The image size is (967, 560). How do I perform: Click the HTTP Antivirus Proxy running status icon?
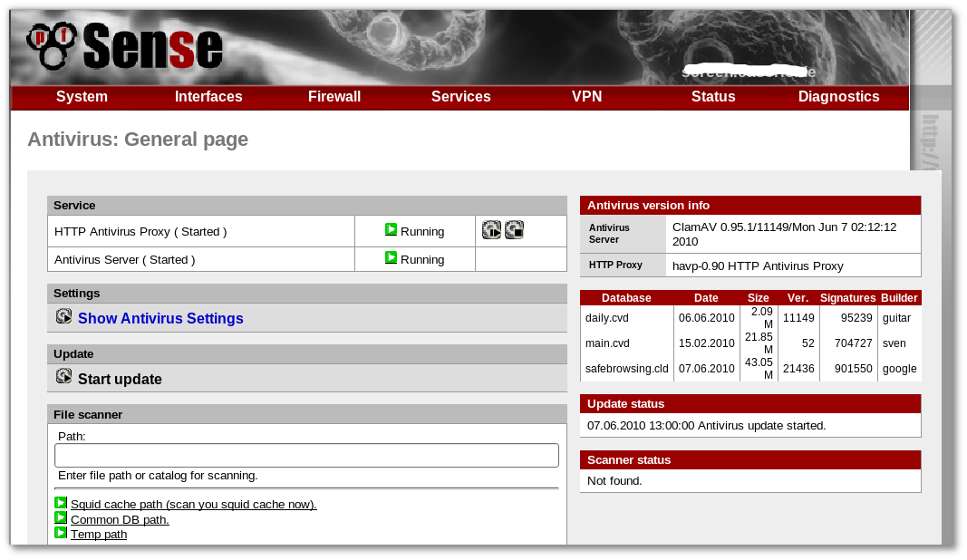[391, 229]
